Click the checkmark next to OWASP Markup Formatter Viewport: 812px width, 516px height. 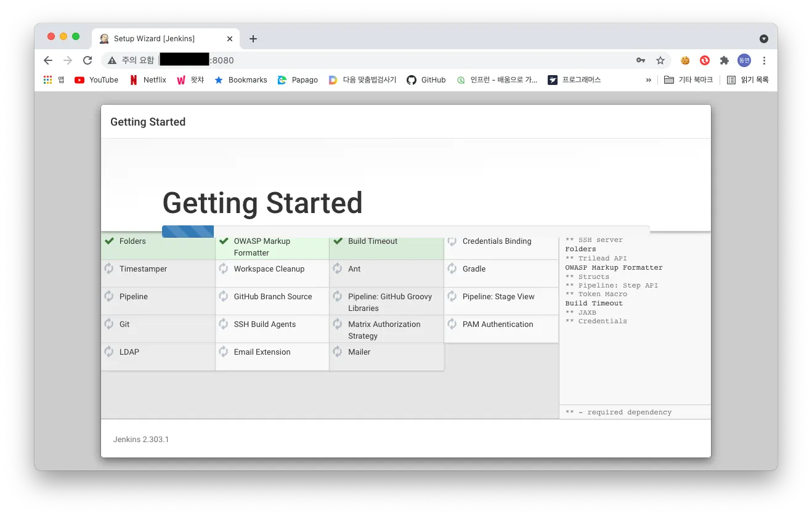tap(224, 241)
